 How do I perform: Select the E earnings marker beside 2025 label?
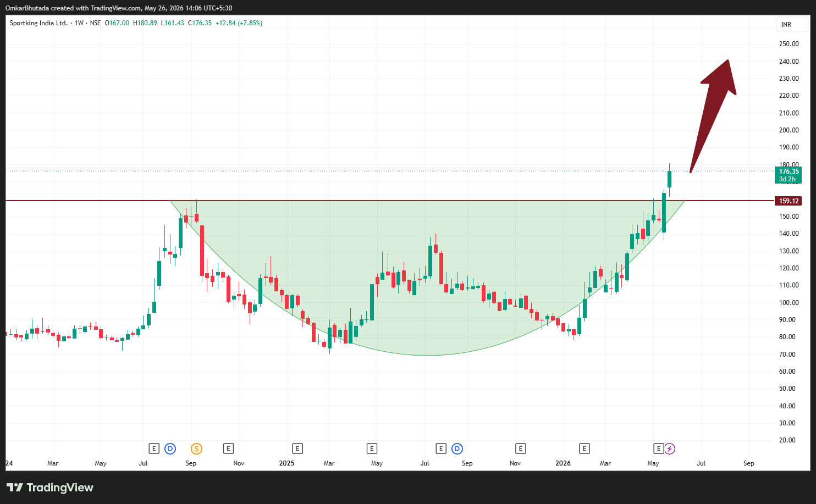(297, 449)
